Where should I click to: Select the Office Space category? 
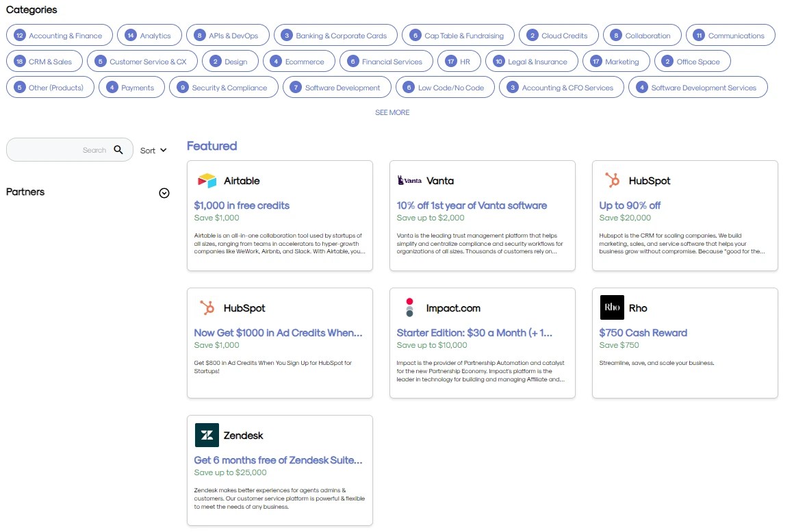pos(692,62)
